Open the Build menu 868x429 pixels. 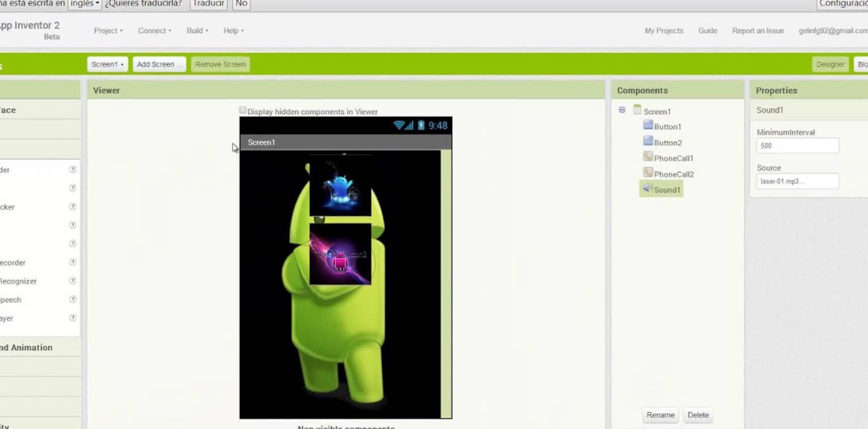(197, 31)
